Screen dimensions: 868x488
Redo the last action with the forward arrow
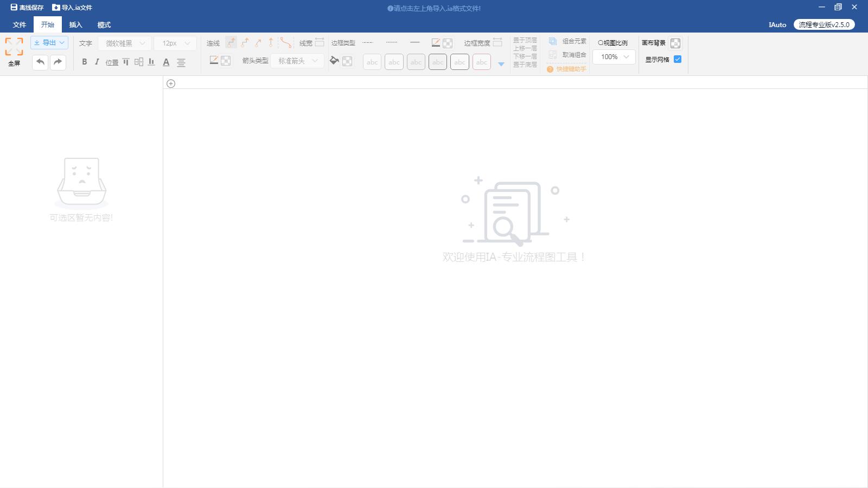click(x=58, y=62)
